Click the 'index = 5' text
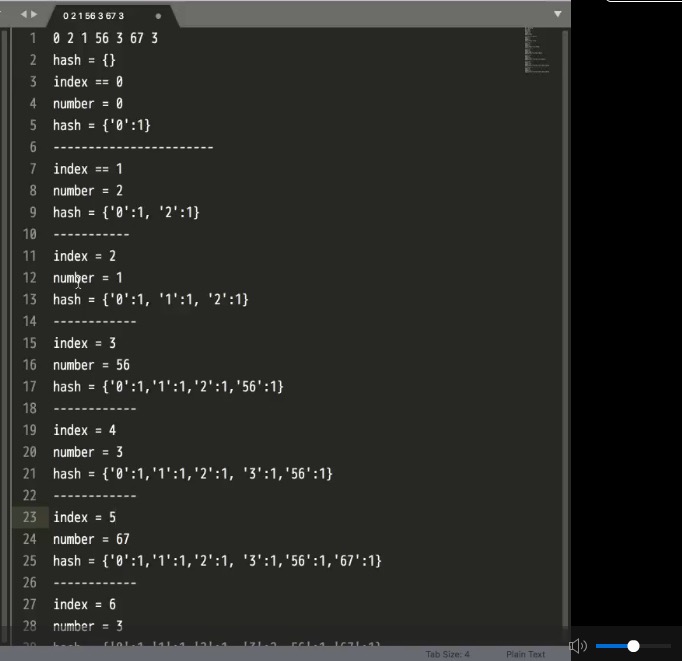The width and height of the screenshot is (682, 661). click(84, 517)
